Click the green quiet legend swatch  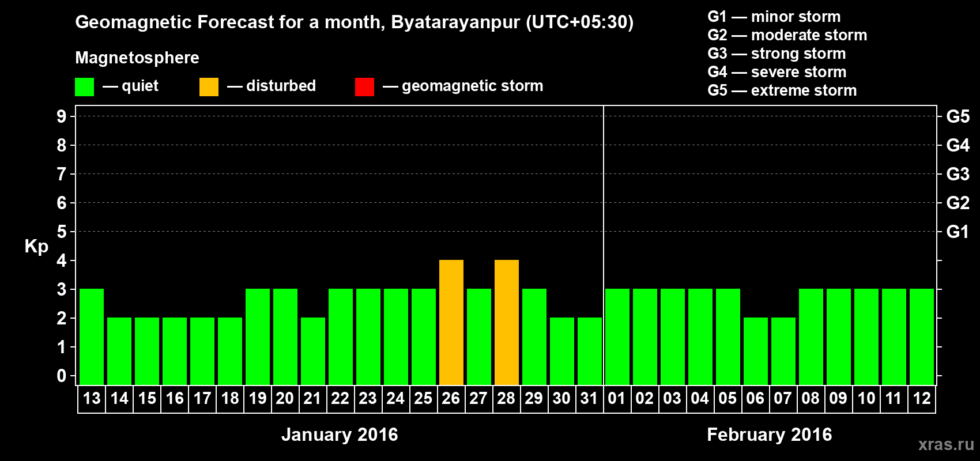tap(85, 87)
